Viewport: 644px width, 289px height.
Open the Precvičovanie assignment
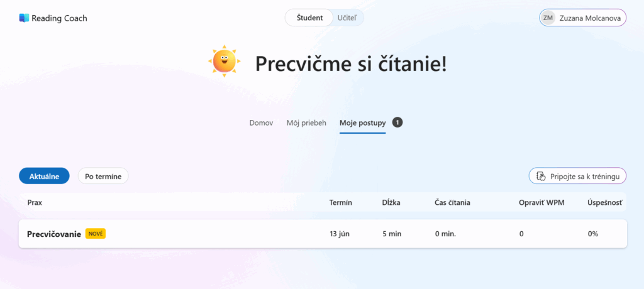tap(323, 234)
